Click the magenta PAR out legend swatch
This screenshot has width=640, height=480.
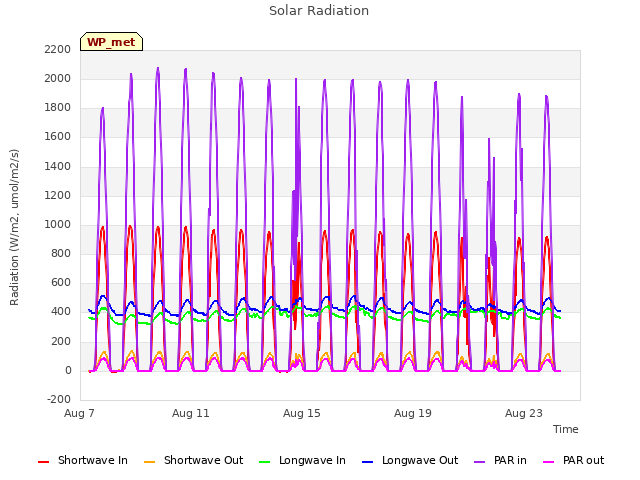(x=549, y=462)
